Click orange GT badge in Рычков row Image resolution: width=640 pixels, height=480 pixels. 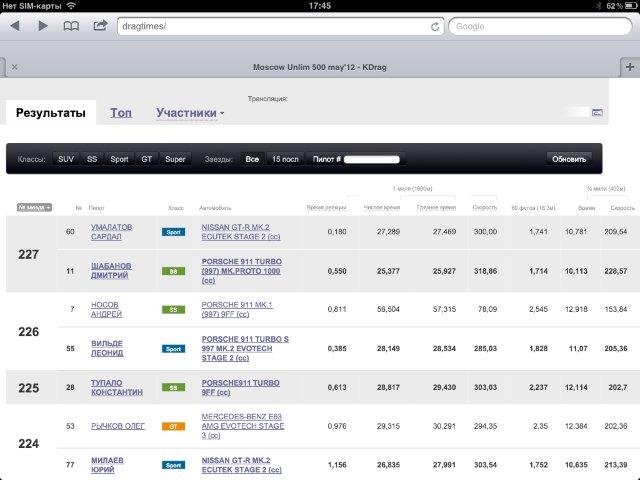click(173, 427)
